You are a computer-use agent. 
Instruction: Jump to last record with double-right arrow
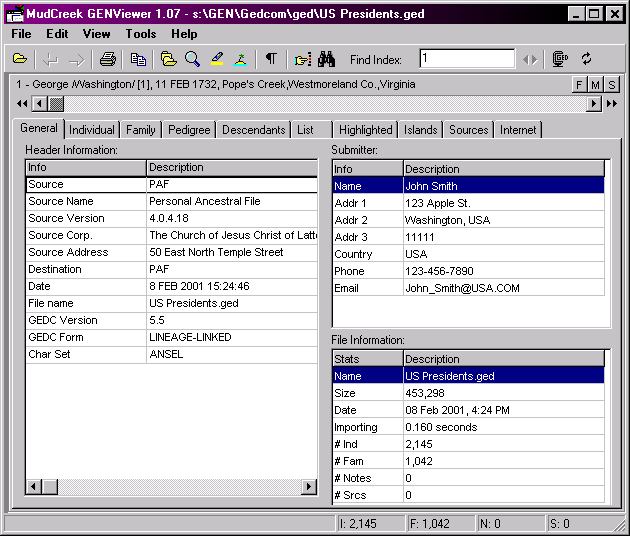coord(610,103)
